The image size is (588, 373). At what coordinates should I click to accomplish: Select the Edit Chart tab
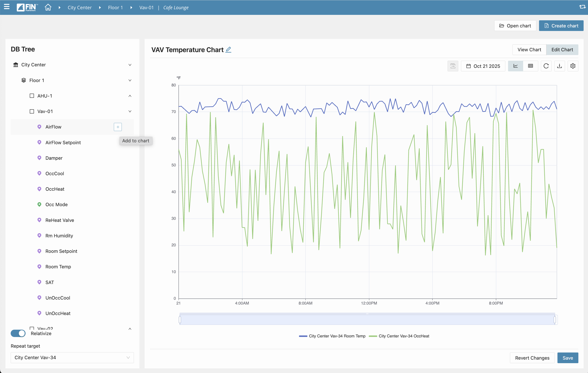click(562, 50)
